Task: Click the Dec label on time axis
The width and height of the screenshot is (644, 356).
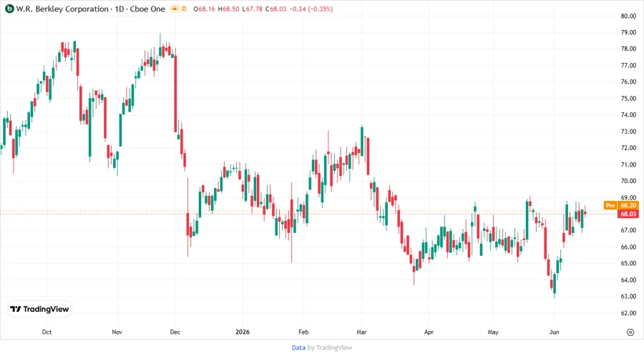Action: point(175,332)
